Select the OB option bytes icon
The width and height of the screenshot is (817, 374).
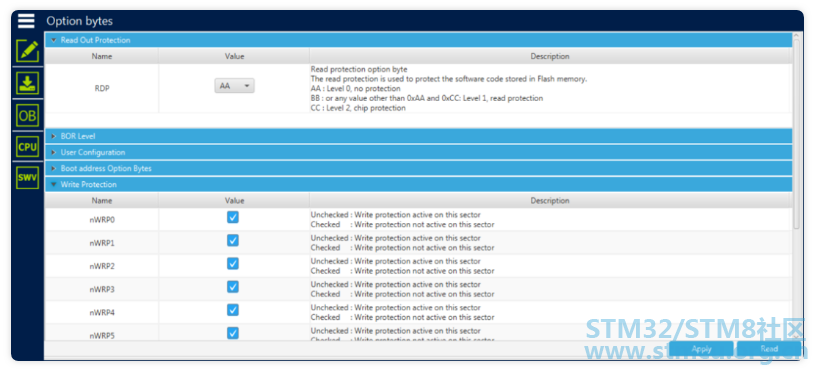click(x=27, y=115)
